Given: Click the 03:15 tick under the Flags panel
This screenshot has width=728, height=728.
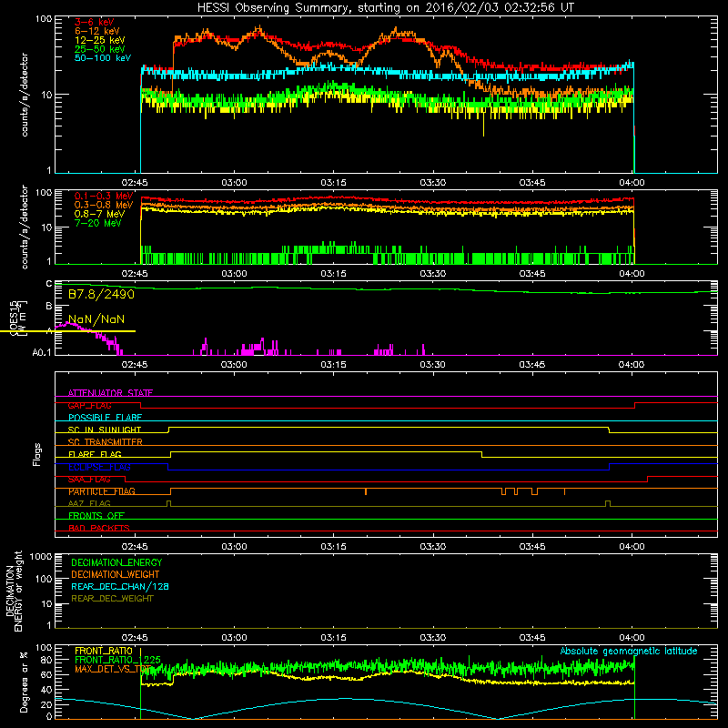Looking at the screenshot, I should (333, 547).
